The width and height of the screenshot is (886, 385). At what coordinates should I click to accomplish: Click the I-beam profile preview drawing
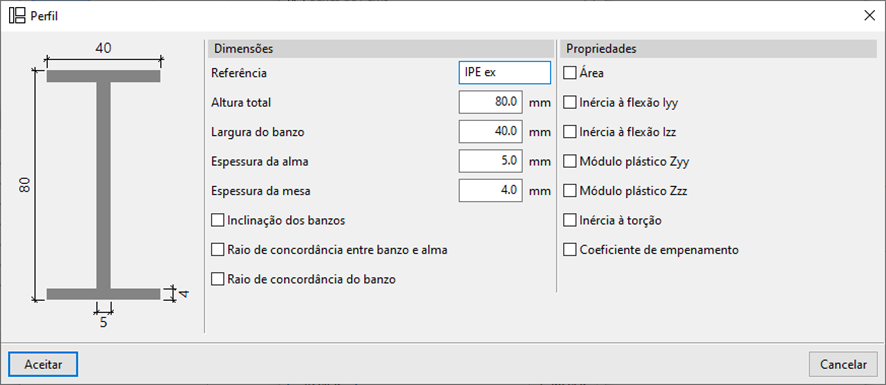point(103,185)
